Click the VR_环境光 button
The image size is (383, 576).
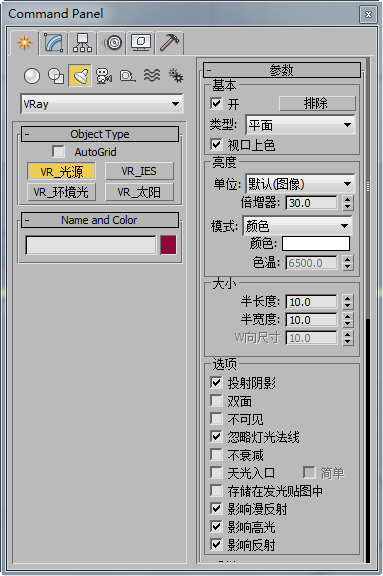61,192
